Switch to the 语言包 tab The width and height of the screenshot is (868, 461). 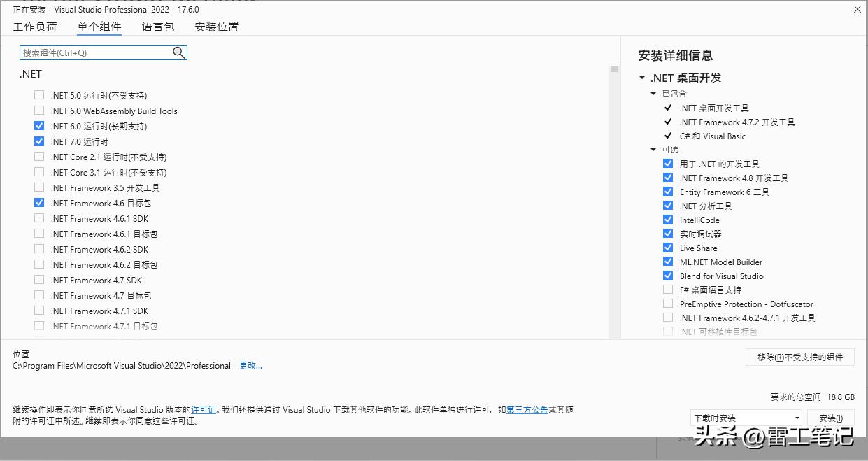[157, 26]
